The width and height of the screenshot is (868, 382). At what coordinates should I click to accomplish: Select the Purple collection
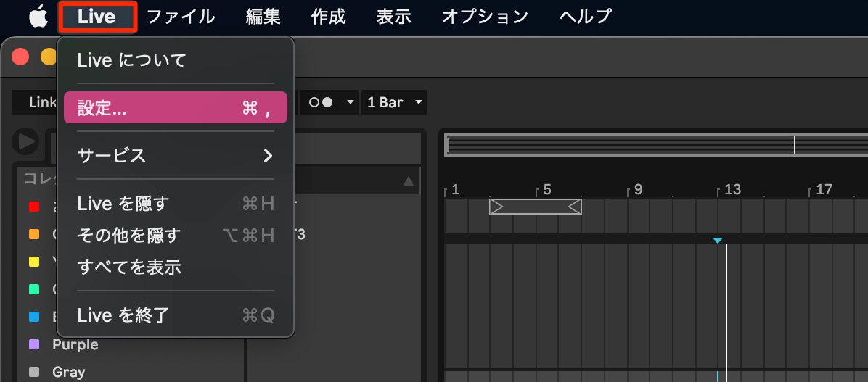tap(75, 344)
